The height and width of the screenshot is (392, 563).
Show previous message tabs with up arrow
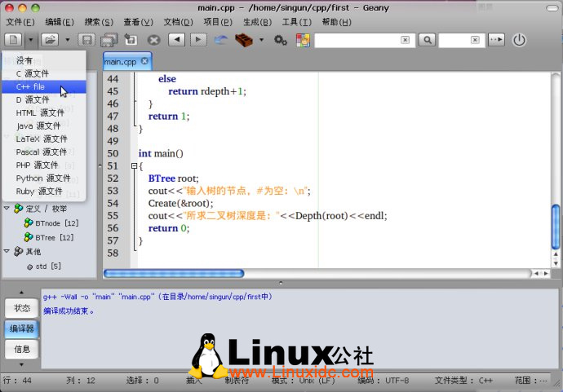[x=21, y=293]
